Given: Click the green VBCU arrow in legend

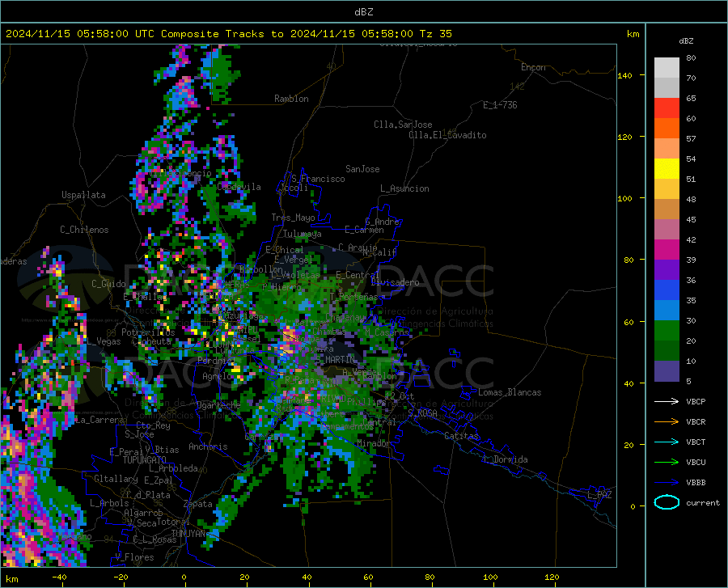Looking at the screenshot, I should coord(667,463).
